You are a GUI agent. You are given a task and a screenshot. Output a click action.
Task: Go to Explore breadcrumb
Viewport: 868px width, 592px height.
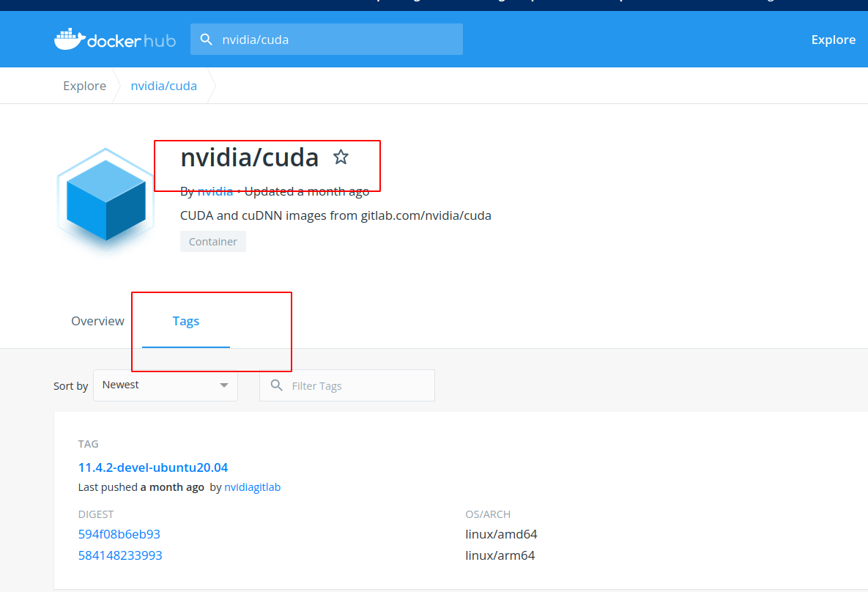pyautogui.click(x=85, y=86)
